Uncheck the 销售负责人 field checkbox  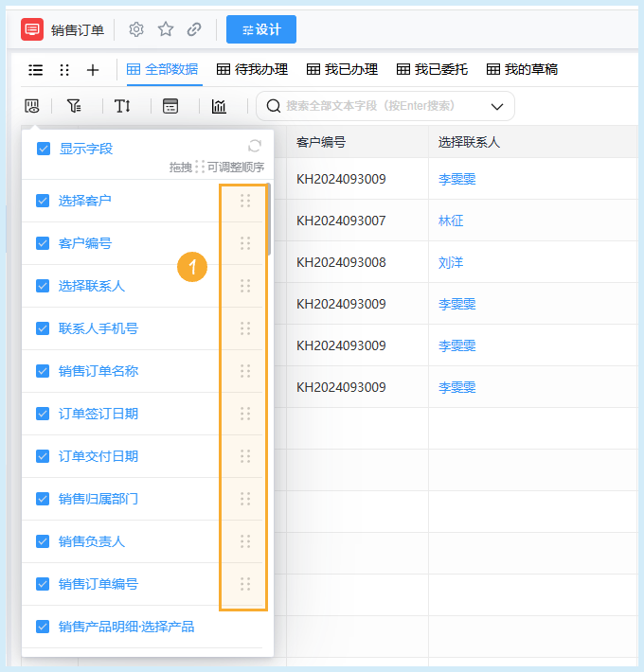[x=43, y=541]
